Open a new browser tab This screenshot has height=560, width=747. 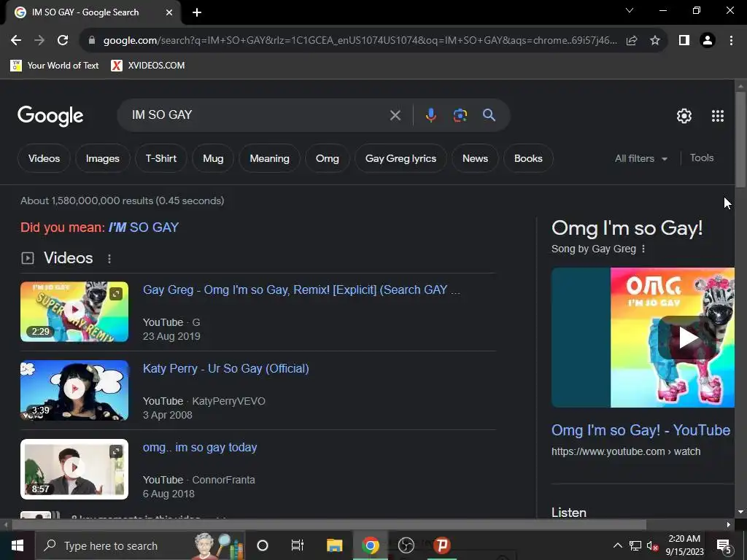tap(197, 13)
